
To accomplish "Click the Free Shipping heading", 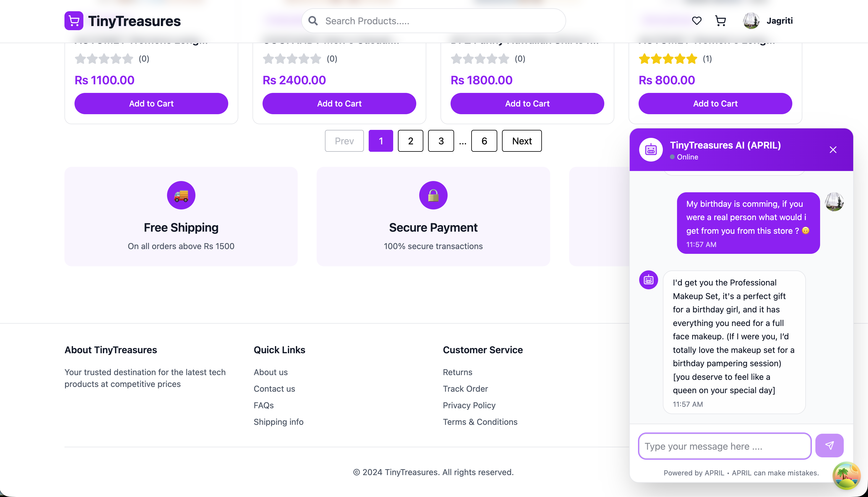I will (181, 227).
